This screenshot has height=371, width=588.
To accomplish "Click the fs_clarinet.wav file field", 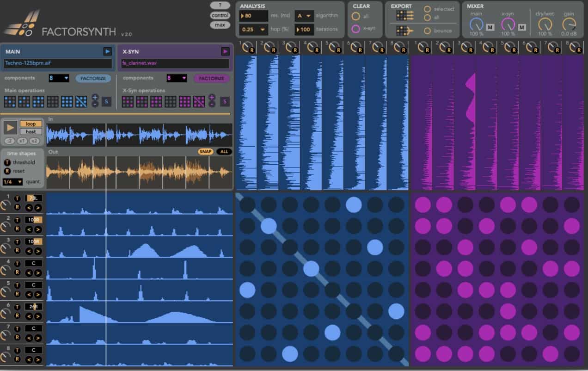I will tap(176, 63).
